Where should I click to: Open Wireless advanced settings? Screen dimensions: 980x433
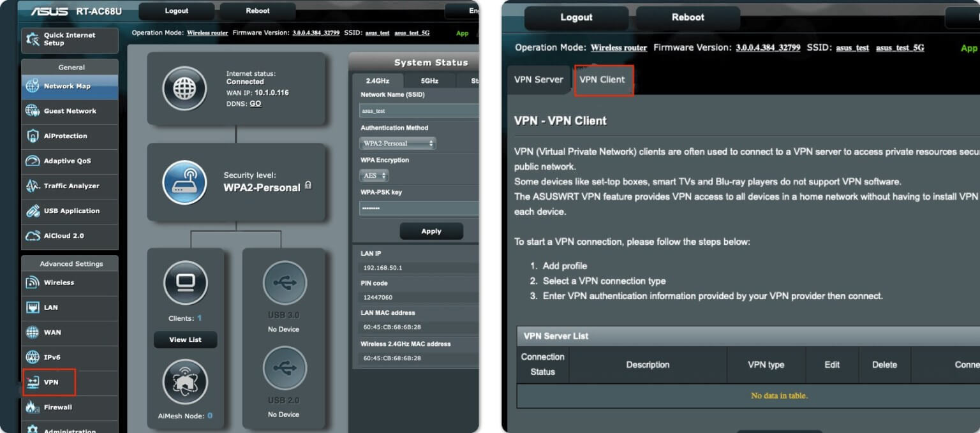coord(70,283)
